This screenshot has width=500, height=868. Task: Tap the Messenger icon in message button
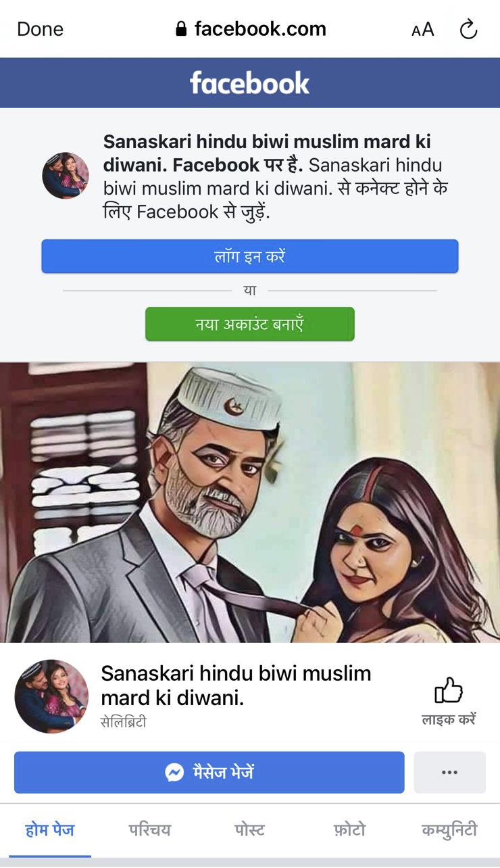pos(174,772)
